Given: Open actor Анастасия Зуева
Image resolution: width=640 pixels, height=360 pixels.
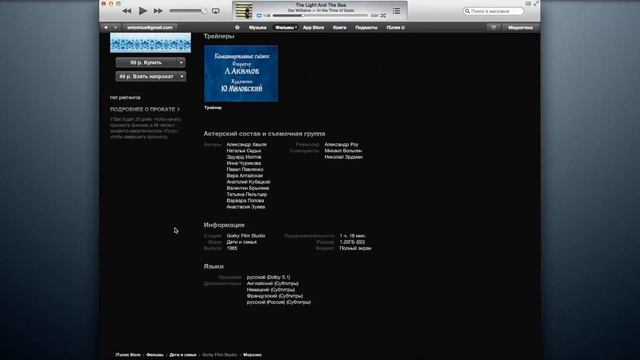Looking at the screenshot, I should [x=246, y=207].
